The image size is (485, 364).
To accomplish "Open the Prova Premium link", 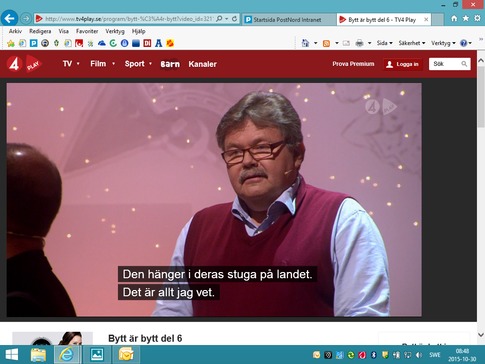I will click(353, 64).
